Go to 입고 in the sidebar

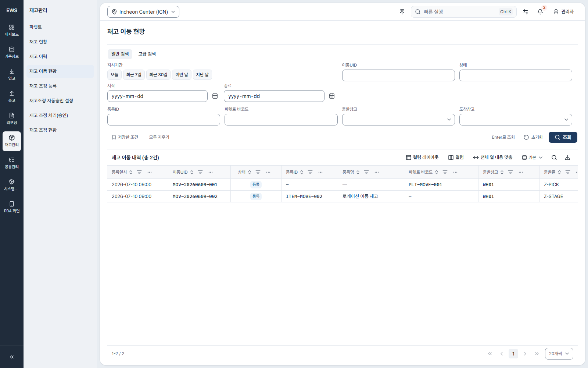[x=12, y=75]
